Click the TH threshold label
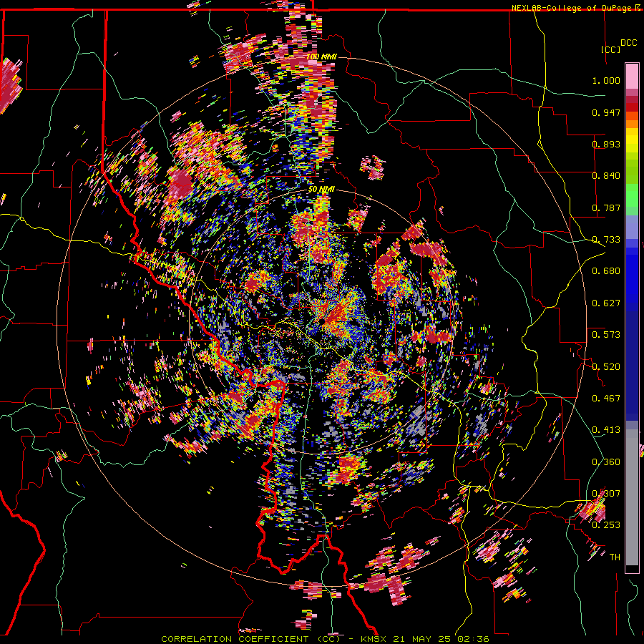Viewport: 644px width, 644px height. click(615, 557)
